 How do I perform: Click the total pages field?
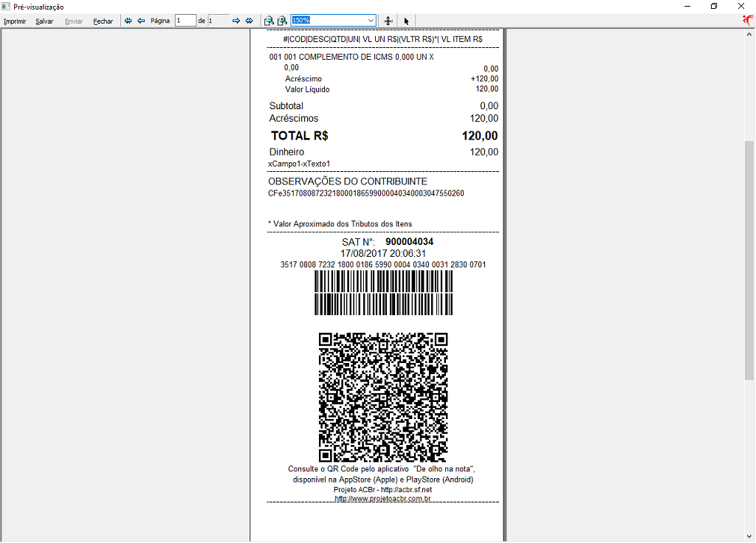point(218,21)
